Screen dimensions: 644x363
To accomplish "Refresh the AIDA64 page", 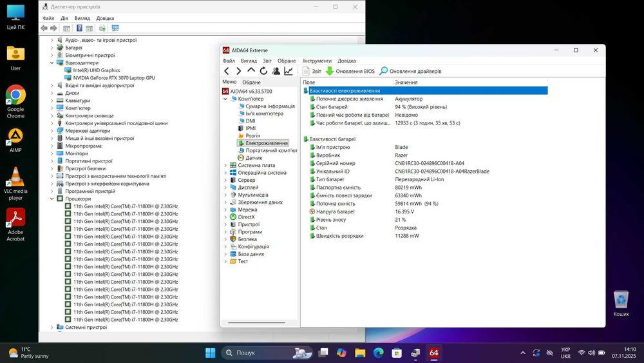I will click(263, 71).
